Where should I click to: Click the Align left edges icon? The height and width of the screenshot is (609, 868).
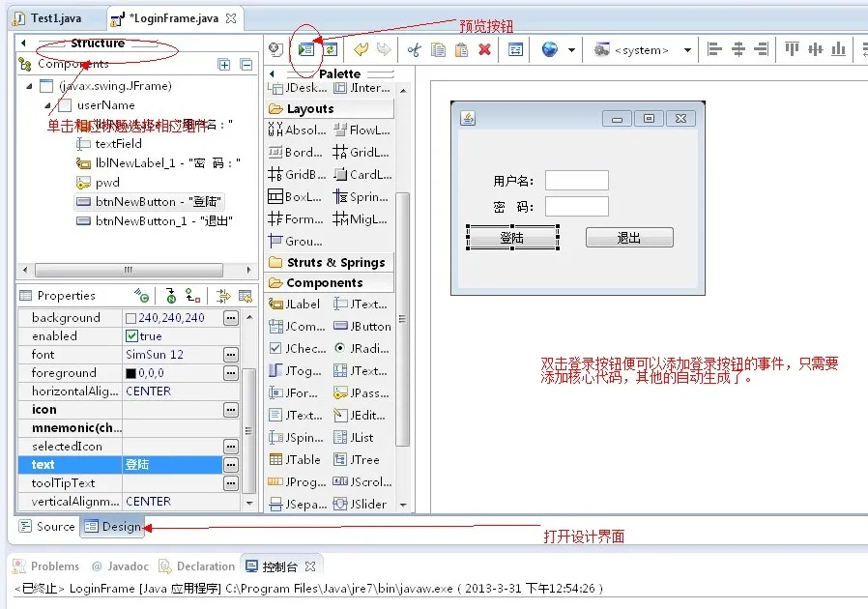[714, 50]
